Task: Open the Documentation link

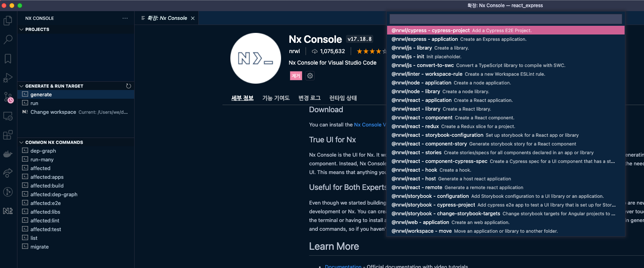Action: point(343,266)
